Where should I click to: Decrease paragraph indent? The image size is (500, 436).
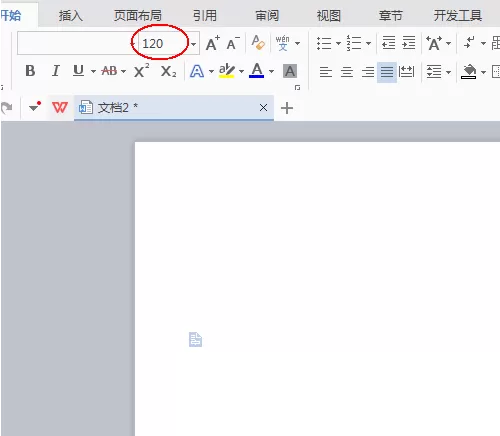(x=389, y=43)
